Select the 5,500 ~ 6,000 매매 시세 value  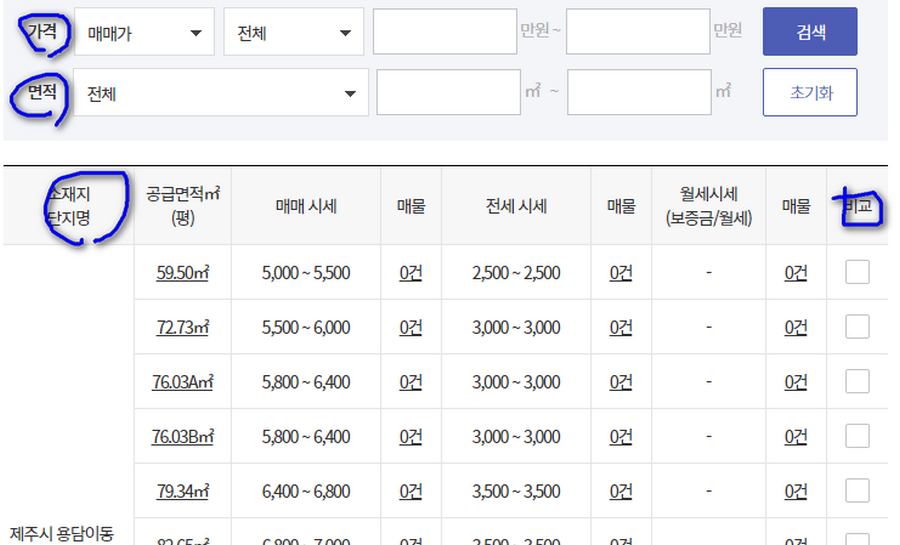[x=306, y=327]
